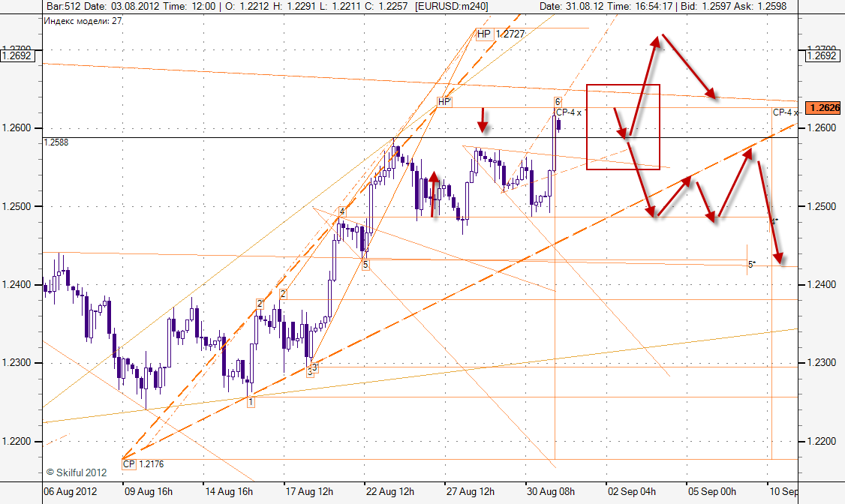Screen dimensions: 845x504
Task: Select wave point marker 1
Action: pos(251,402)
